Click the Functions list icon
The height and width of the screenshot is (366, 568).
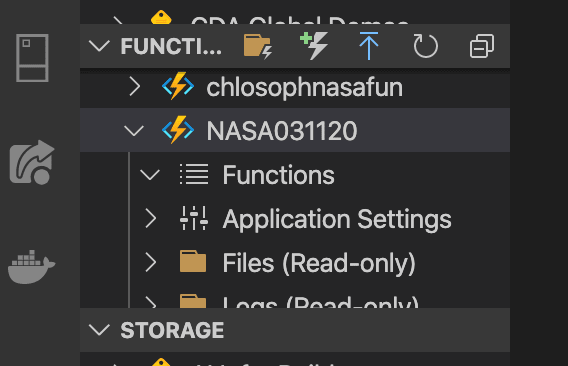194,174
